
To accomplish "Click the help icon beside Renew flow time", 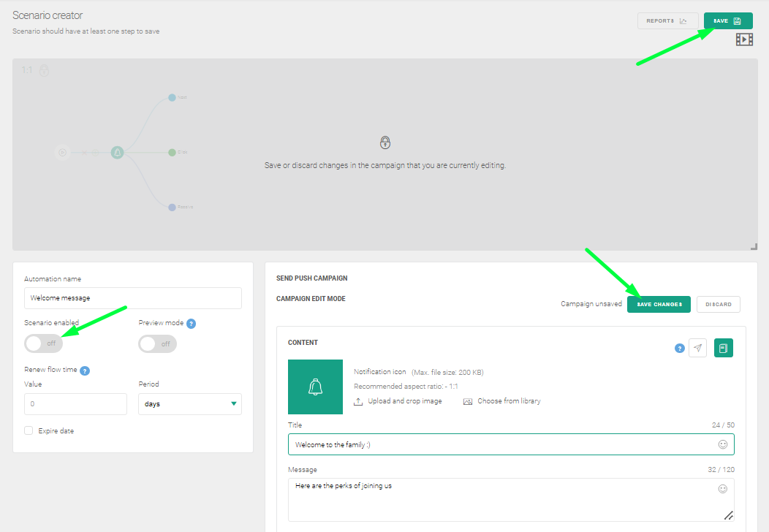I will pos(85,370).
